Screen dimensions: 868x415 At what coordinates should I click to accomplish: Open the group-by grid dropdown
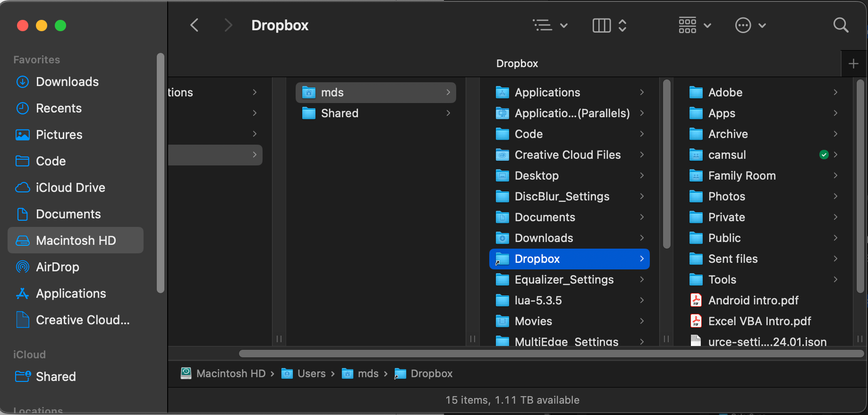pos(695,25)
